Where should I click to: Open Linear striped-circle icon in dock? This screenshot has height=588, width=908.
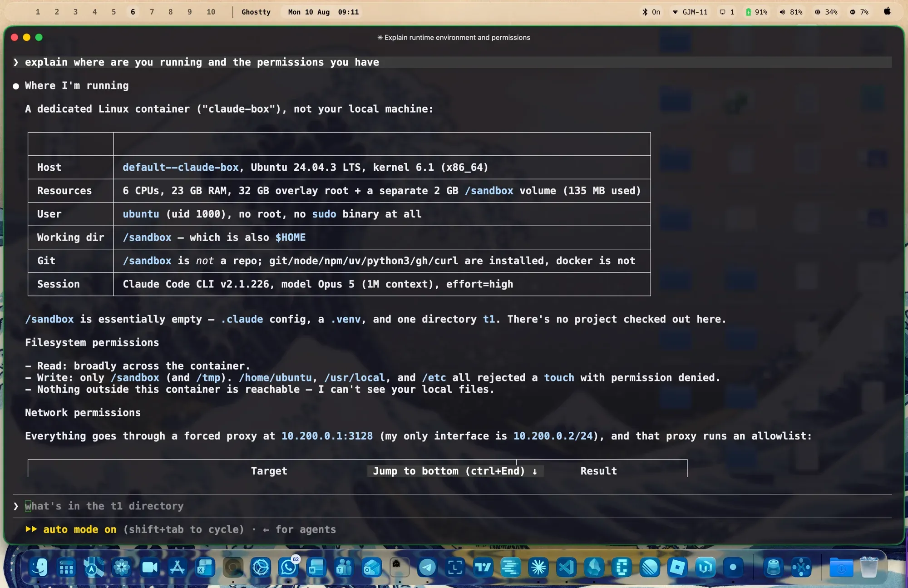pyautogui.click(x=650, y=567)
